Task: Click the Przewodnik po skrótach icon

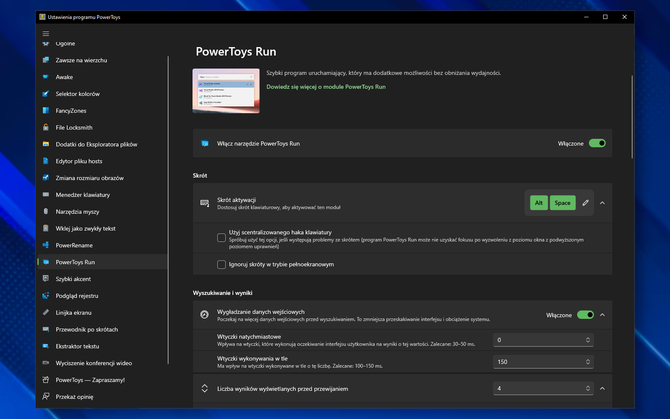Action: [x=46, y=329]
